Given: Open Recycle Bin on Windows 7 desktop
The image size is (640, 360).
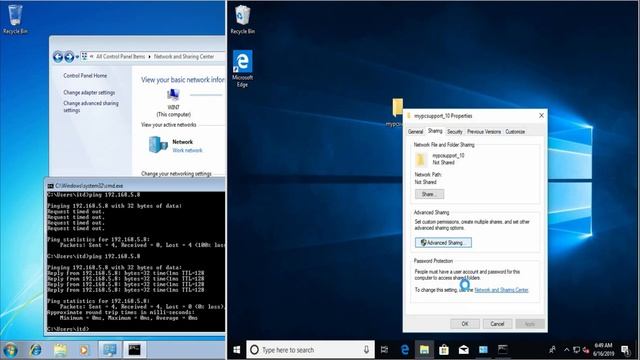Looking at the screenshot, I should [15, 19].
